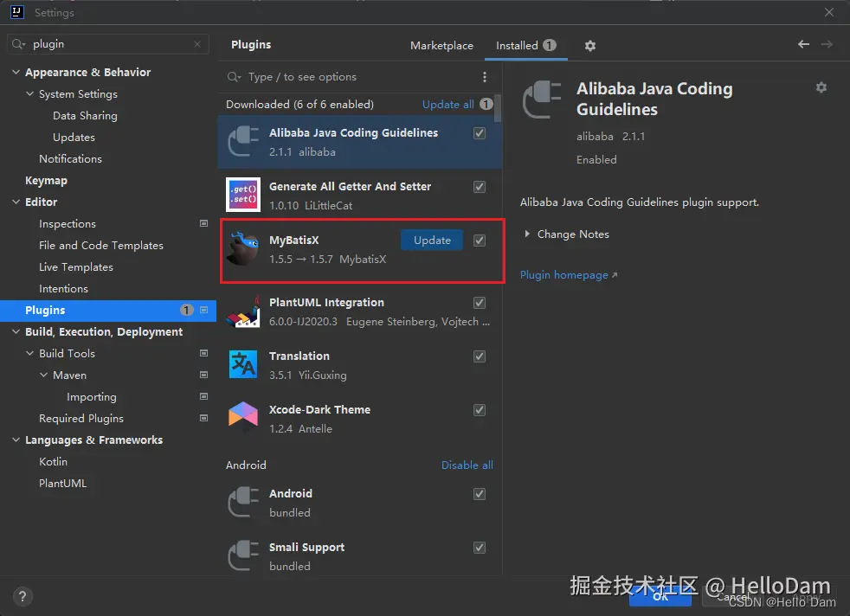The height and width of the screenshot is (616, 850).
Task: Open the Keymap settings page
Action: pos(46,181)
